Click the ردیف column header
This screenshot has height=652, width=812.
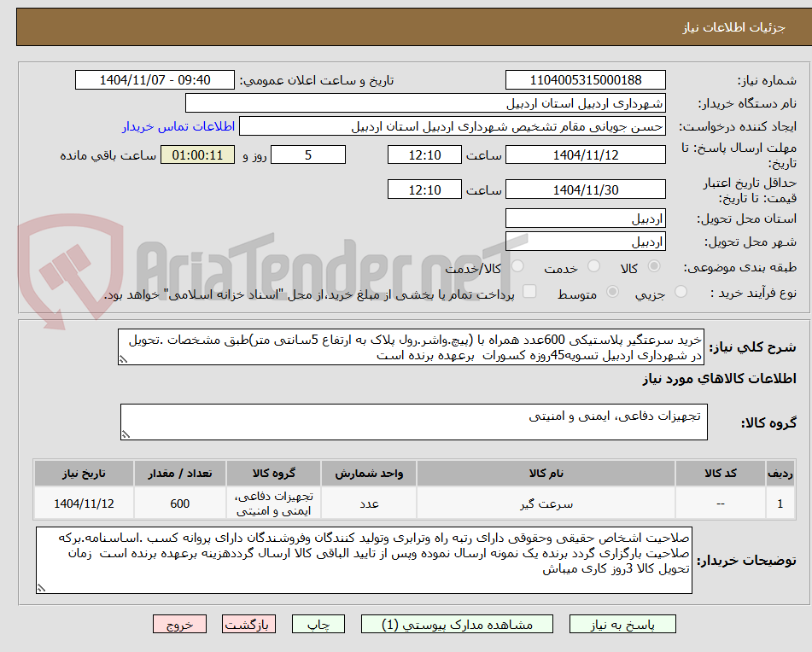[x=780, y=474]
